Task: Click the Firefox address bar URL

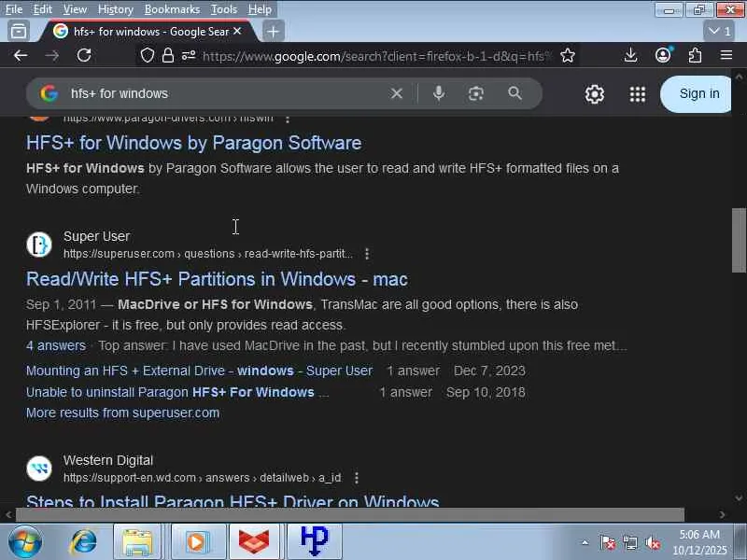Action: pos(376,56)
